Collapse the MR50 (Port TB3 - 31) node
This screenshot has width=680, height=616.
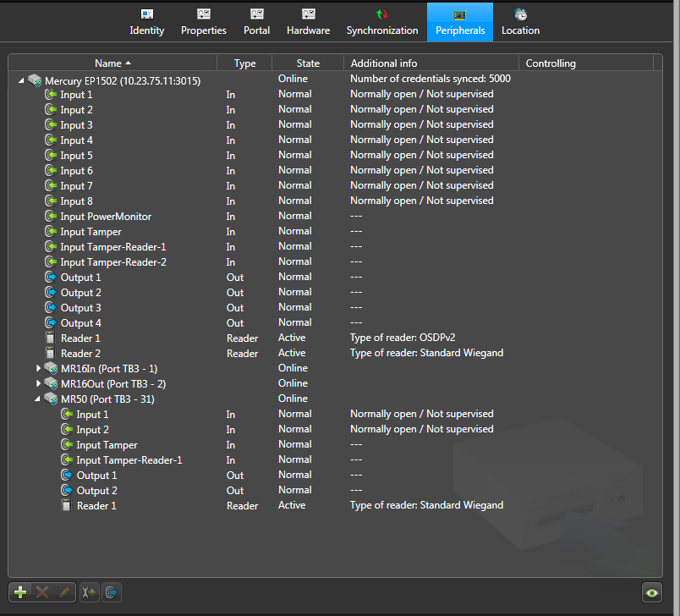[x=37, y=399]
